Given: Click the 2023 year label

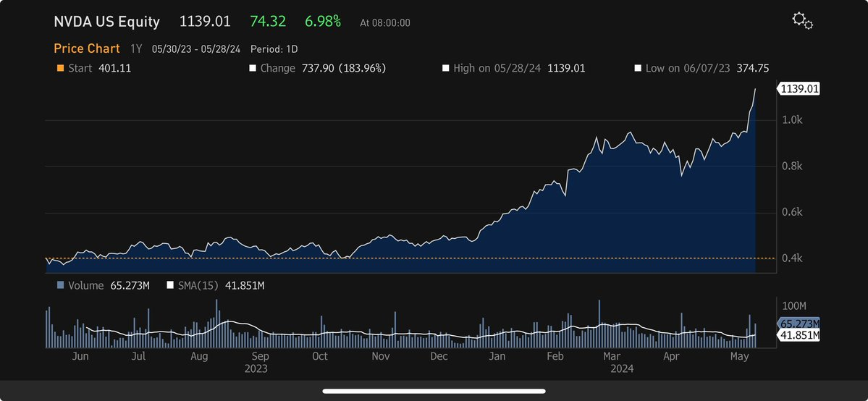Looking at the screenshot, I should coord(256,369).
